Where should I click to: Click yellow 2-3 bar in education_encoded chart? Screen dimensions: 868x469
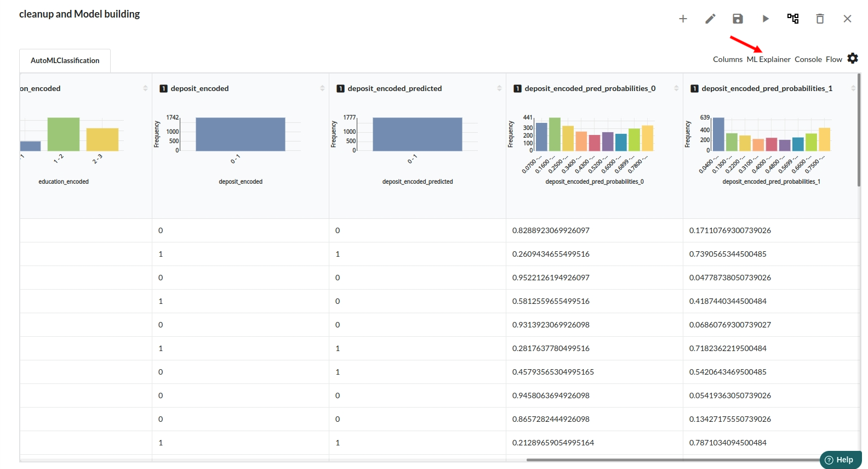pos(102,139)
